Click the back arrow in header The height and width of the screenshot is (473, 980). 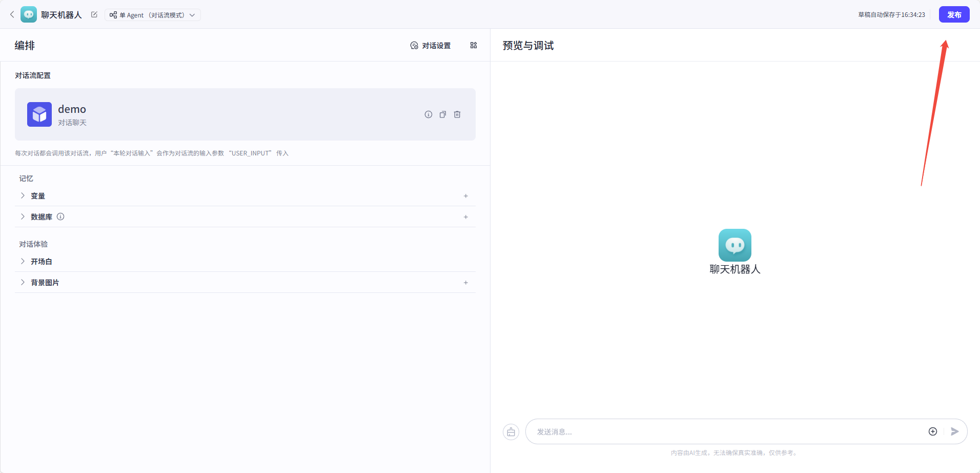click(12, 14)
